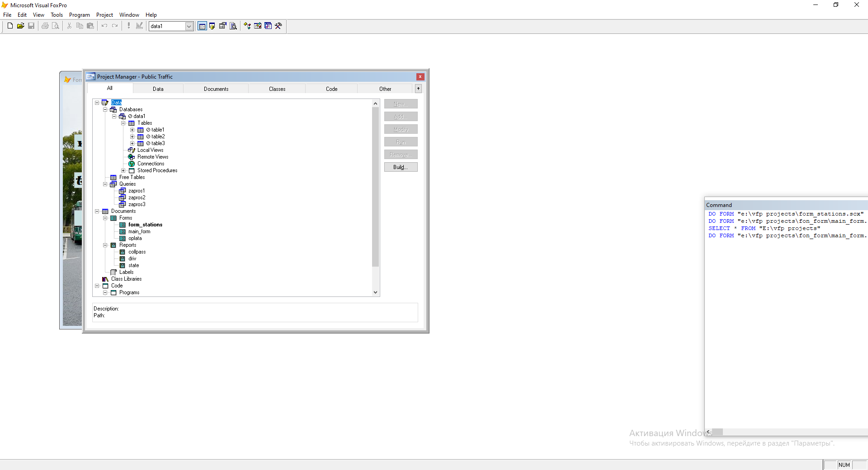Screen dimensions: 868x470
Task: Switch to the Code tab
Action: [332, 89]
